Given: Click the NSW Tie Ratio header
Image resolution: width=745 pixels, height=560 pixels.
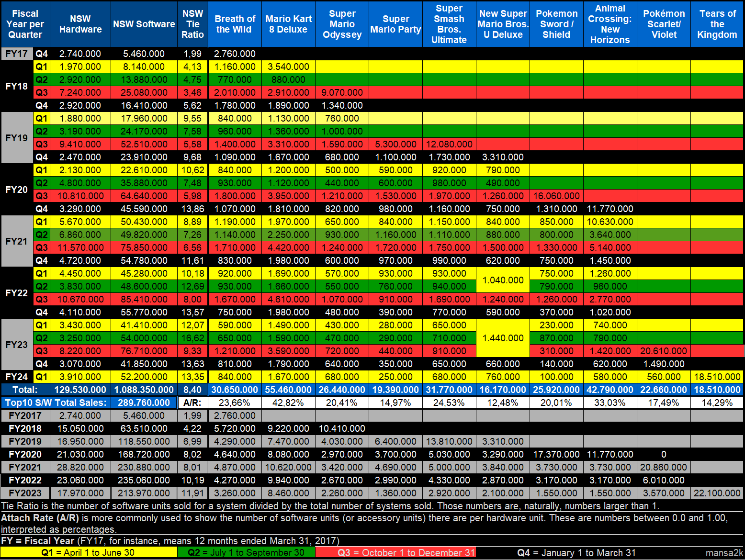Looking at the screenshot, I should coord(192,24).
